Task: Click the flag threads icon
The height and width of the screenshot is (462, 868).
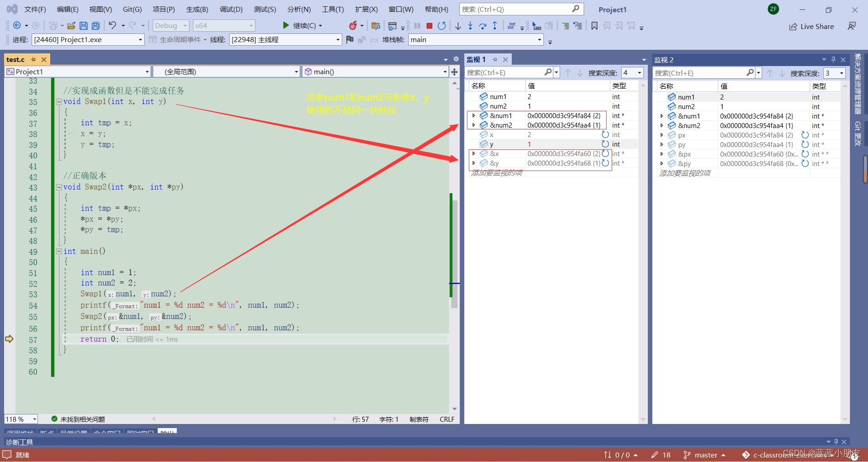Action: click(349, 40)
